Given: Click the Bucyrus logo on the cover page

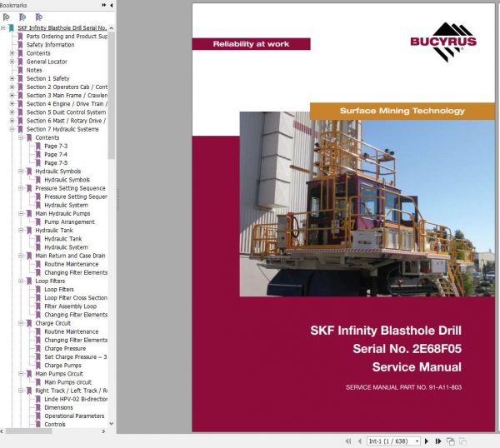Looking at the screenshot, I should [x=443, y=42].
